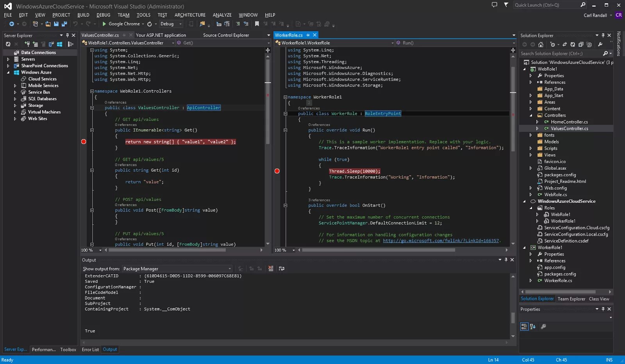Click Clear All icon in Output window
The height and width of the screenshot is (364, 625).
point(271,268)
